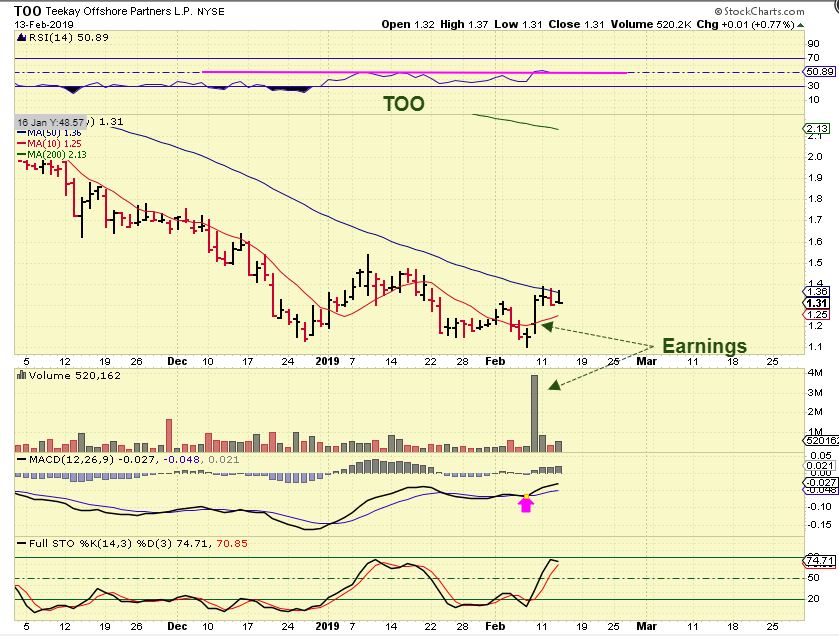The width and height of the screenshot is (839, 636).
Task: Click the RSI indicator icon beside RSI(14)
Action: (x=21, y=37)
